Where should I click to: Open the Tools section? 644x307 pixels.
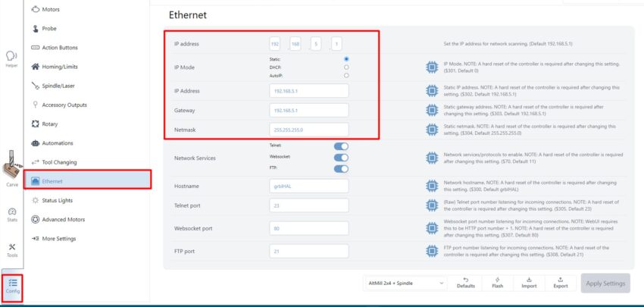[12, 249]
